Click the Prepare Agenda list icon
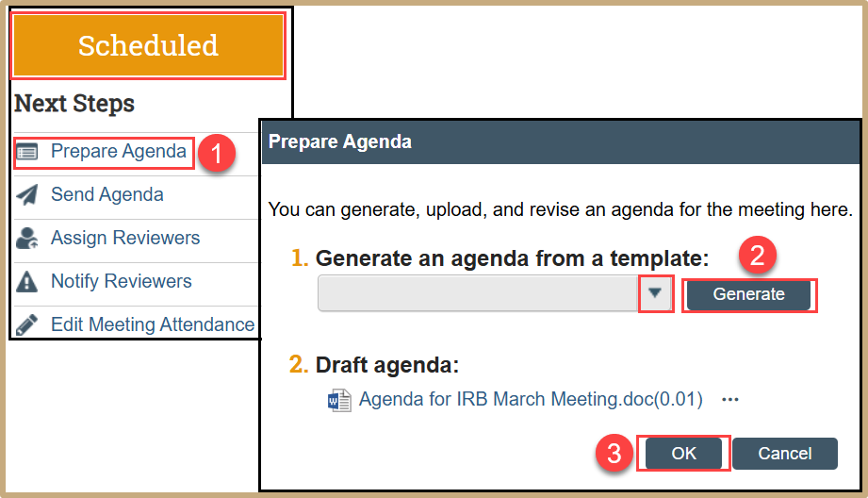This screenshot has height=498, width=868. coord(28,152)
